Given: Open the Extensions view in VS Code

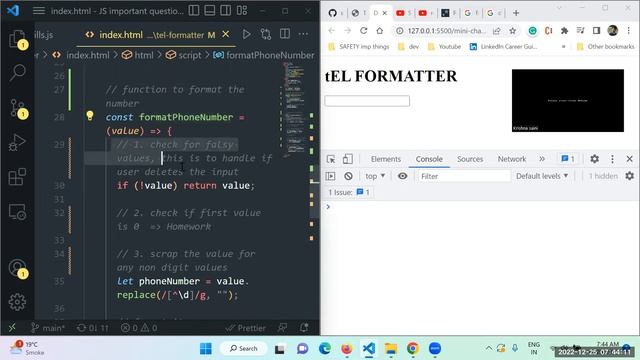Looking at the screenshot, I should (17, 177).
